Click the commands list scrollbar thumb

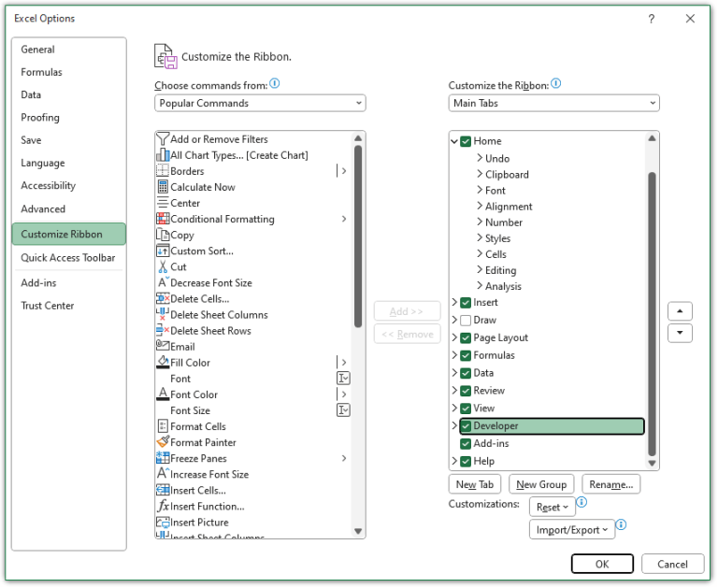[358, 237]
